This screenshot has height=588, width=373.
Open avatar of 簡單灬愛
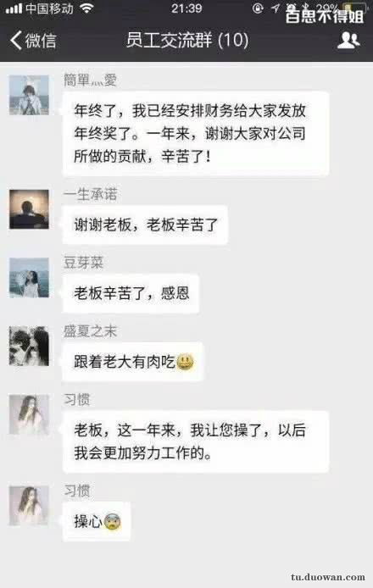point(29,95)
